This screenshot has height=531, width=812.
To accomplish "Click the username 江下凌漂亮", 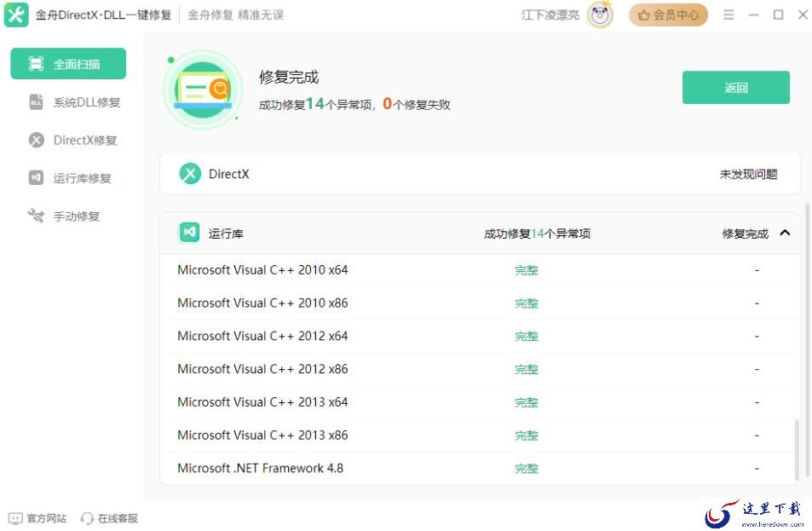I will (x=550, y=15).
